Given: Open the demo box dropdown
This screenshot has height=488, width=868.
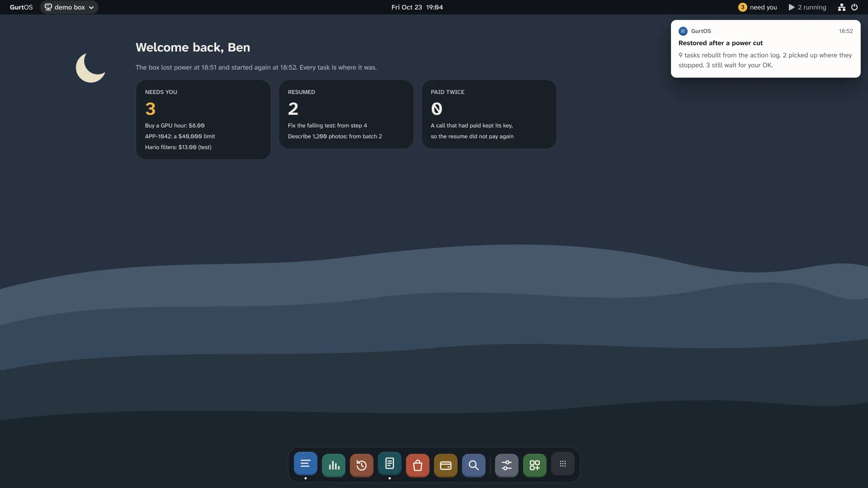Looking at the screenshot, I should click(69, 7).
